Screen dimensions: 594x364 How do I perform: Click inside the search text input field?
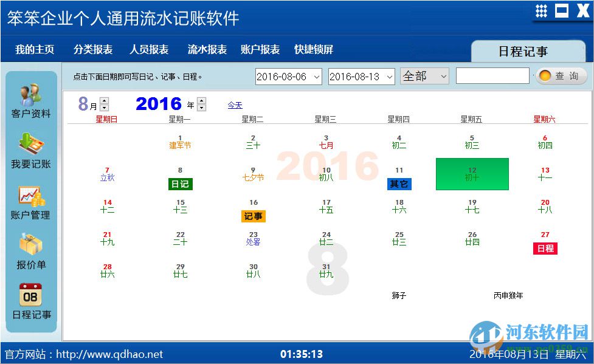pos(491,75)
